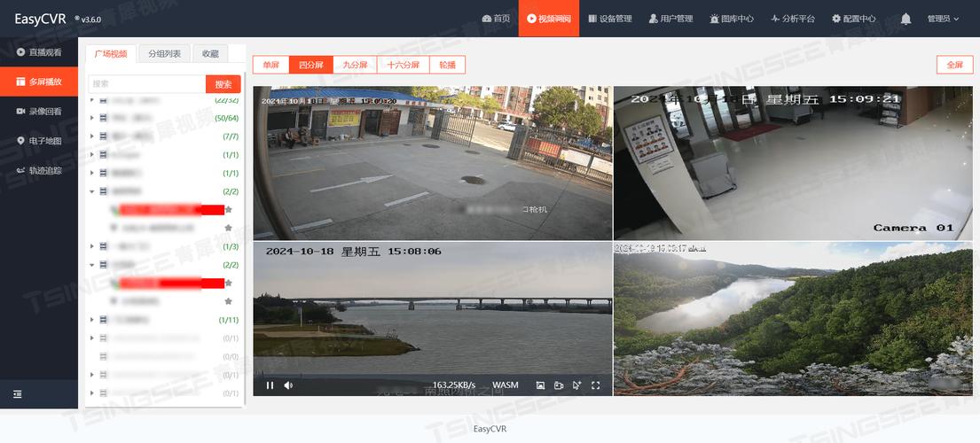Select 直播观看 in the sidebar
Image resolution: width=980 pixels, height=443 pixels.
pos(39,52)
